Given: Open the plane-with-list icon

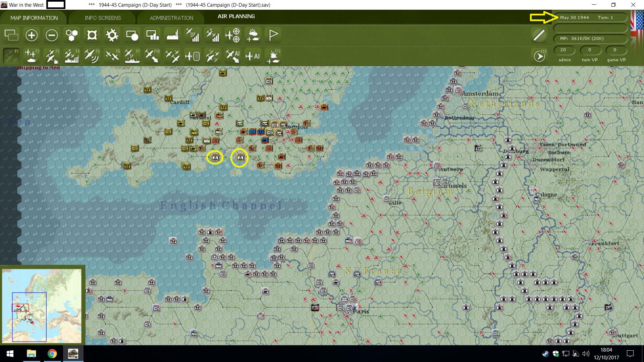Looking at the screenshot, I should tap(193, 56).
